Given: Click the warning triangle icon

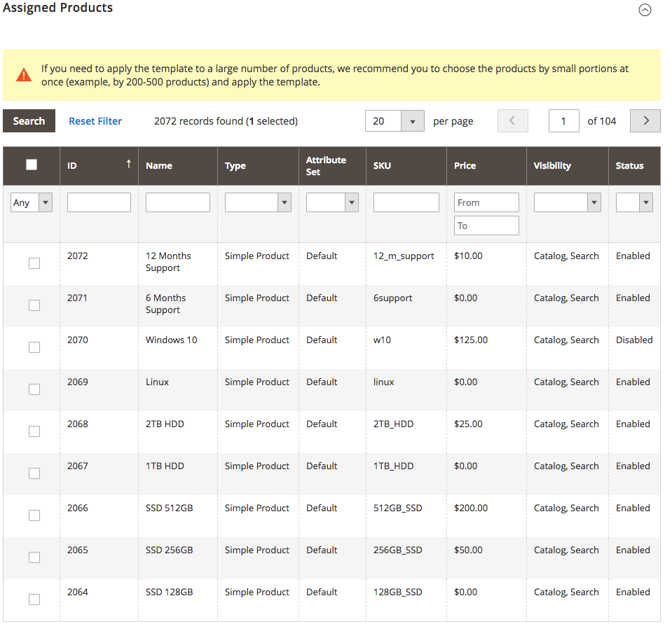Looking at the screenshot, I should [24, 75].
